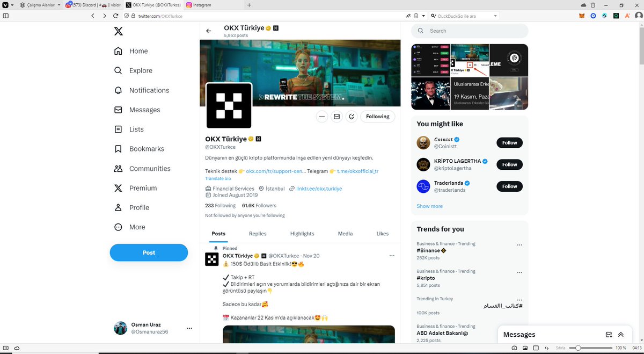Screen dimensions: 644x354
Task: Open the linktr.ee/okx.turkiye link
Action: 319,189
